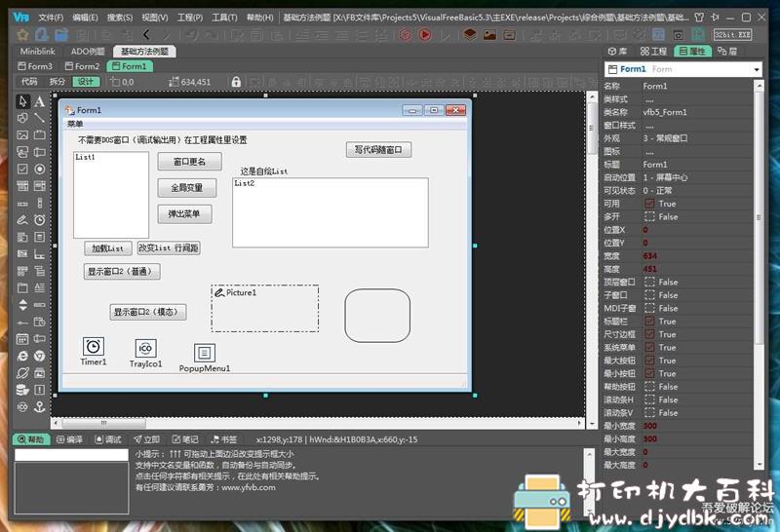Screen dimensions: 780x532
Task: Click the 窗口更名 button on the form
Action: (189, 162)
